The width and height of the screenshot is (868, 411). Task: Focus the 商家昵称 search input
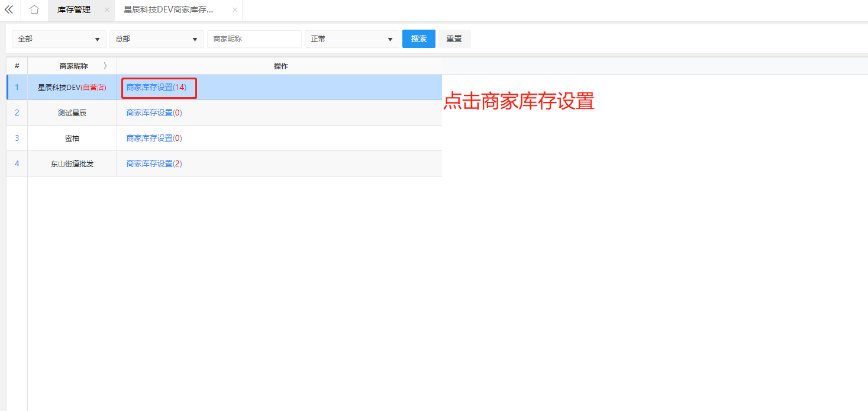(x=254, y=39)
